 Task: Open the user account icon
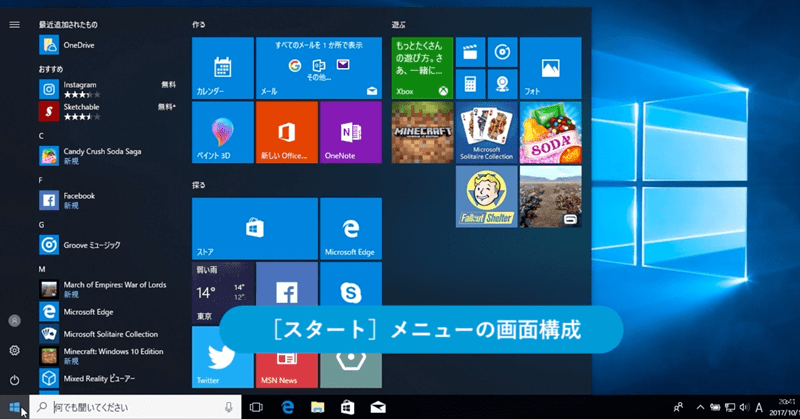(x=14, y=321)
